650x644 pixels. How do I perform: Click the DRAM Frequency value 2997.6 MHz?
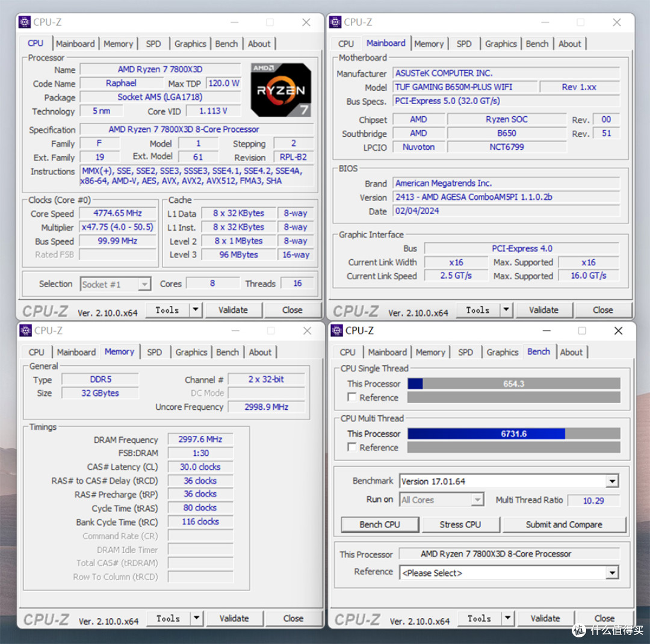pyautogui.click(x=200, y=439)
